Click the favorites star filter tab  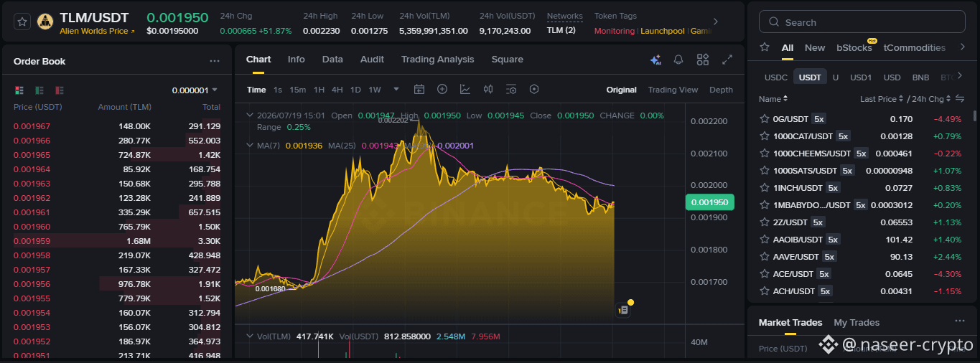pyautogui.click(x=765, y=47)
